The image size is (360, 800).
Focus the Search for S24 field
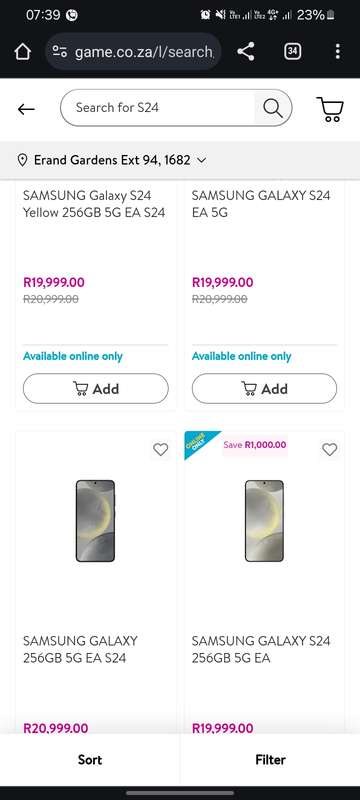[x=157, y=108]
